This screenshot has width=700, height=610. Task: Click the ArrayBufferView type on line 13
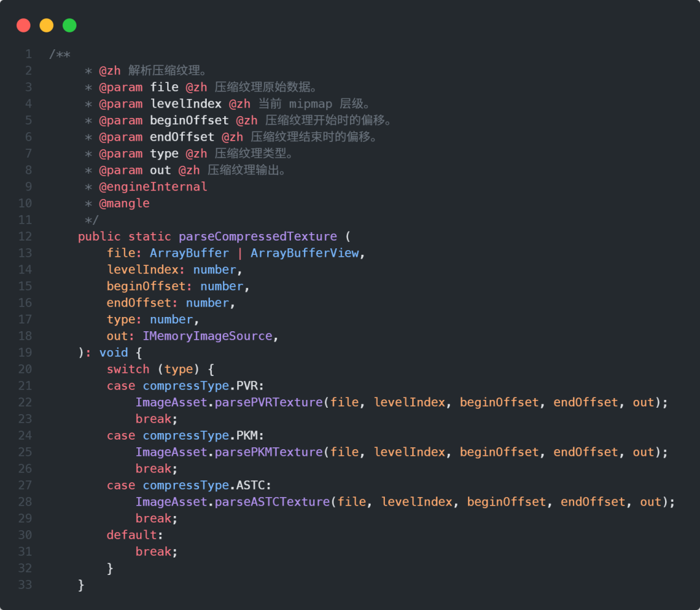(x=305, y=253)
